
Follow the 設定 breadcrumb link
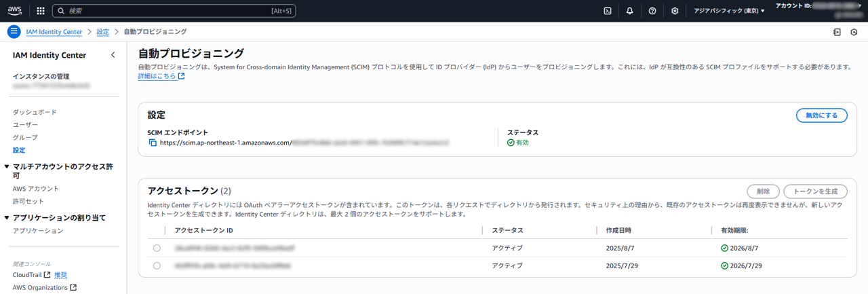click(103, 32)
